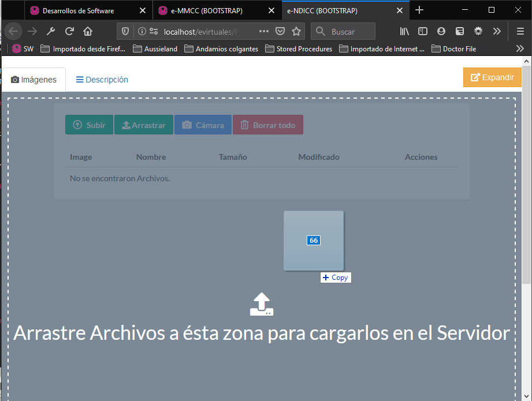The width and height of the screenshot is (532, 401).
Task: Save page to Pocket
Action: point(280,31)
